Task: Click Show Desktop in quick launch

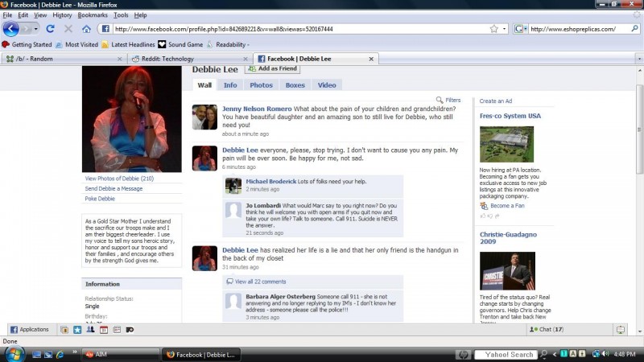Action: coord(36,354)
